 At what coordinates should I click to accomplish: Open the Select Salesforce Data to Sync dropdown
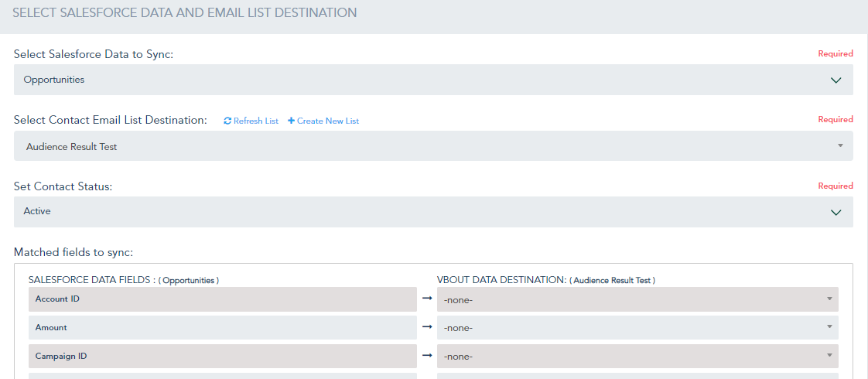click(433, 80)
